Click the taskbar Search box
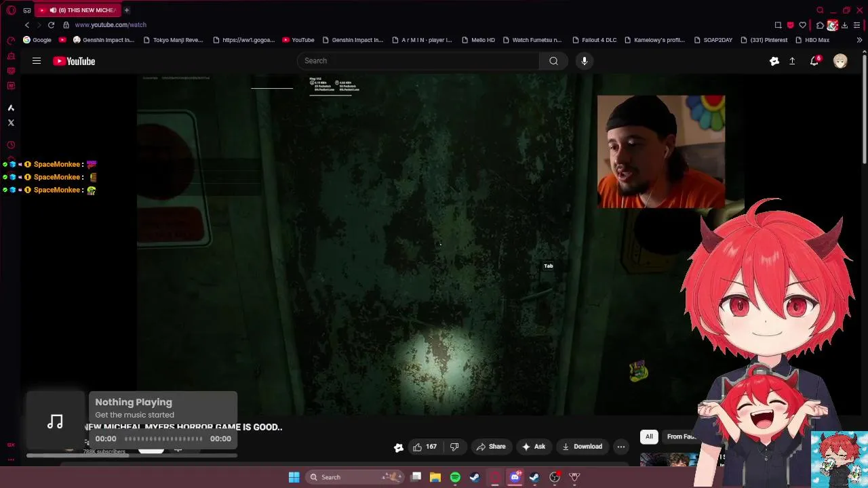868x488 pixels. click(355, 477)
